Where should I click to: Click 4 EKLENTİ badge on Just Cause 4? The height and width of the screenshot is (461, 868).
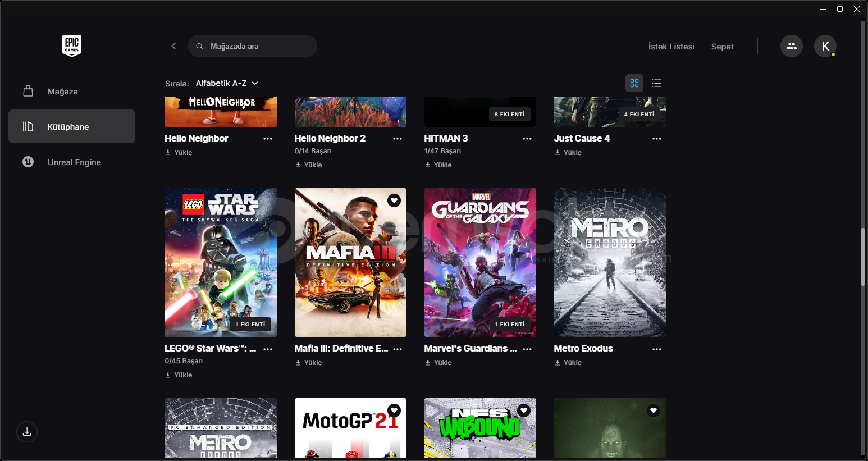coord(639,114)
